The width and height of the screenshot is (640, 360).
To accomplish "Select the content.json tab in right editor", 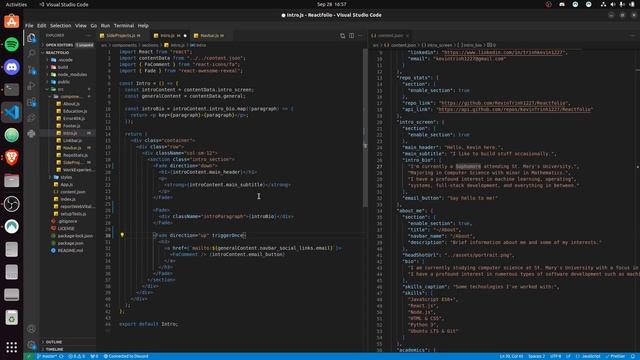I will point(390,36).
